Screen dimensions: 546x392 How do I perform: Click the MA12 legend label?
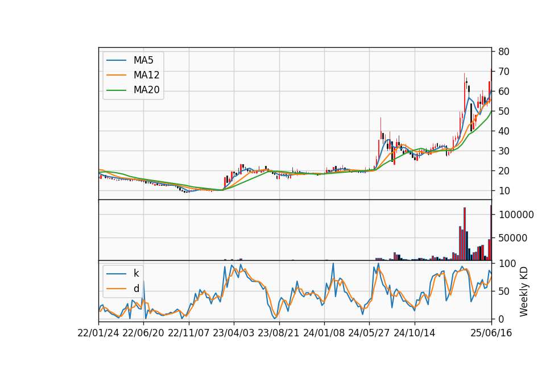click(x=146, y=75)
